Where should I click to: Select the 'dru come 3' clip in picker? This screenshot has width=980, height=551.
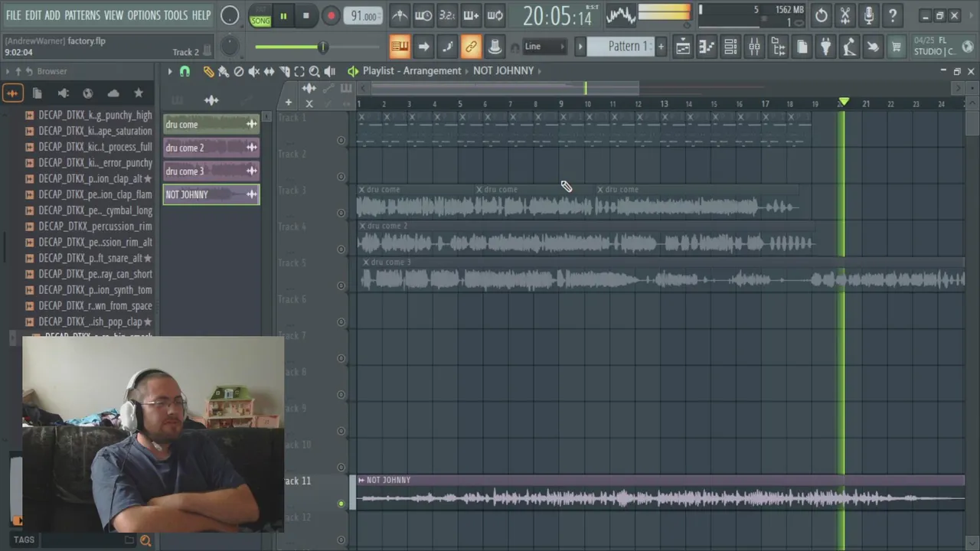[211, 171]
